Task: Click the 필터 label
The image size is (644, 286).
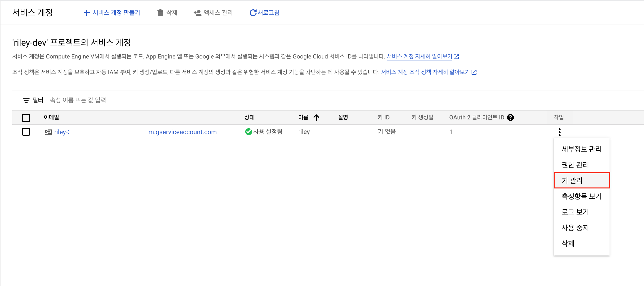Action: 38,100
